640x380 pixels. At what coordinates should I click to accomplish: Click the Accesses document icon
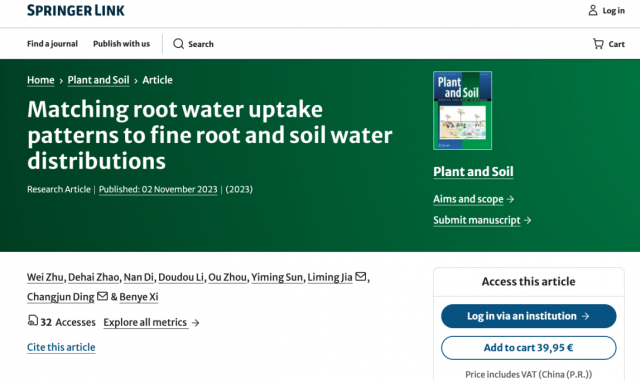click(x=33, y=320)
